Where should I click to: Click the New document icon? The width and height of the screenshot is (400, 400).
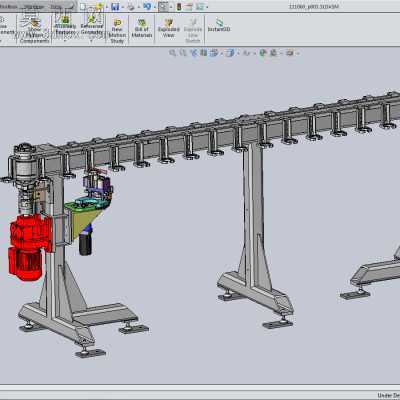coord(83,6)
